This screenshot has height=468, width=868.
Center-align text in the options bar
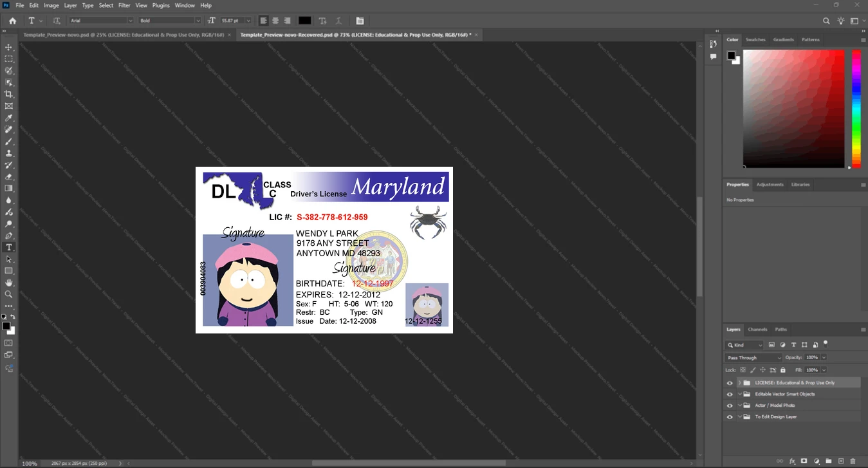coord(275,21)
